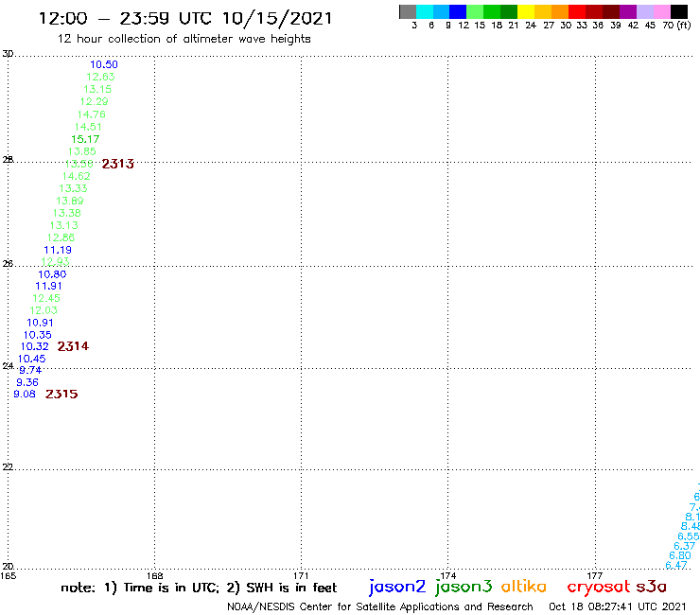Click the wave height value 9.08
700x615 pixels.
25,394
